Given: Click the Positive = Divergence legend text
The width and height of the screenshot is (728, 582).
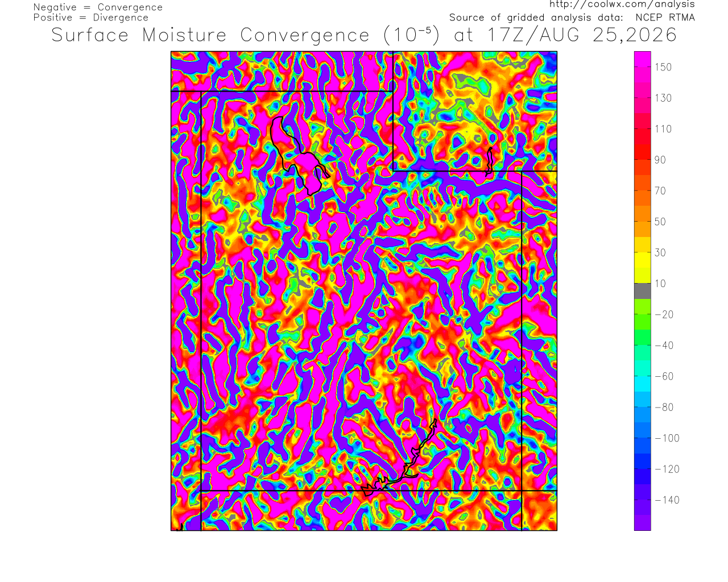Looking at the screenshot, I should coord(91,18).
